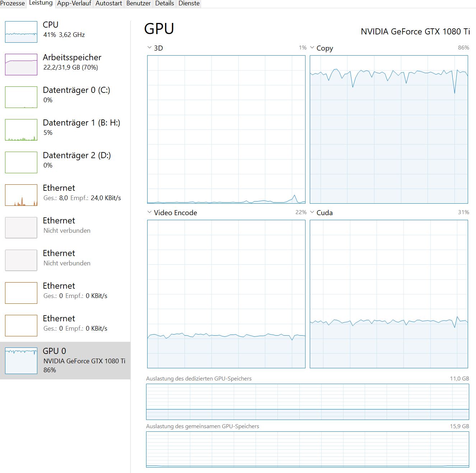Image resolution: width=476 pixels, height=473 pixels.
Task: Open the App-Verlauf tab
Action: (x=74, y=4)
